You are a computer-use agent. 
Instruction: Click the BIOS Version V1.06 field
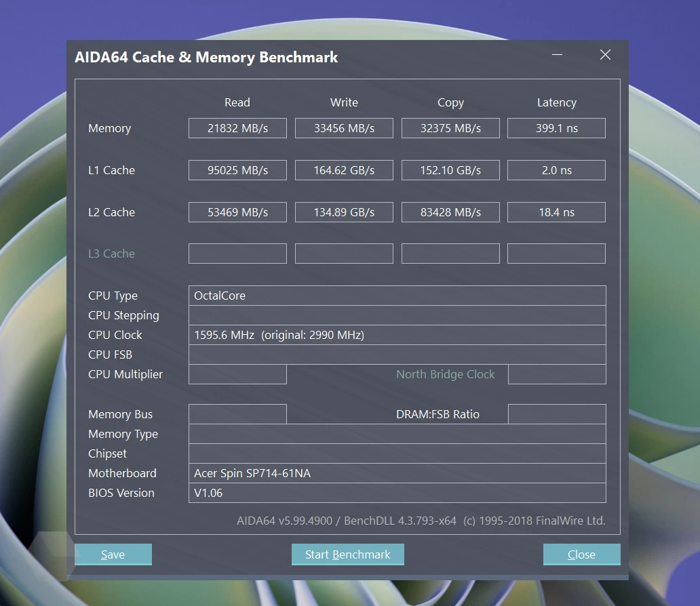pos(397,493)
